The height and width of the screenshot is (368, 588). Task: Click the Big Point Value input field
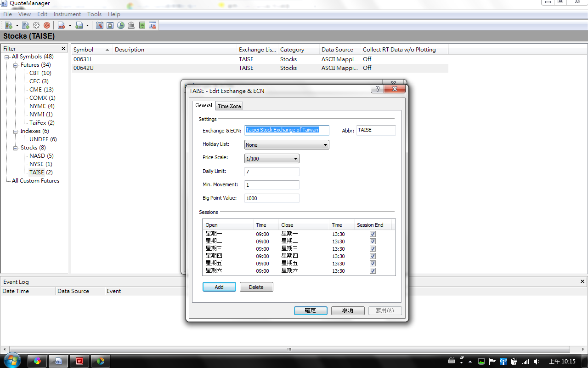click(272, 198)
